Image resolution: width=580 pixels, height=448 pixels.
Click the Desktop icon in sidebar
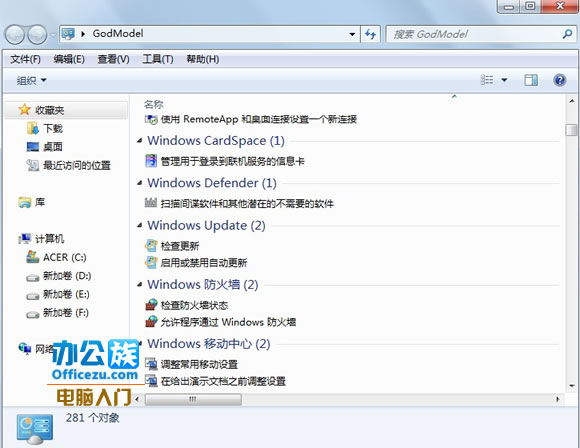[x=33, y=147]
